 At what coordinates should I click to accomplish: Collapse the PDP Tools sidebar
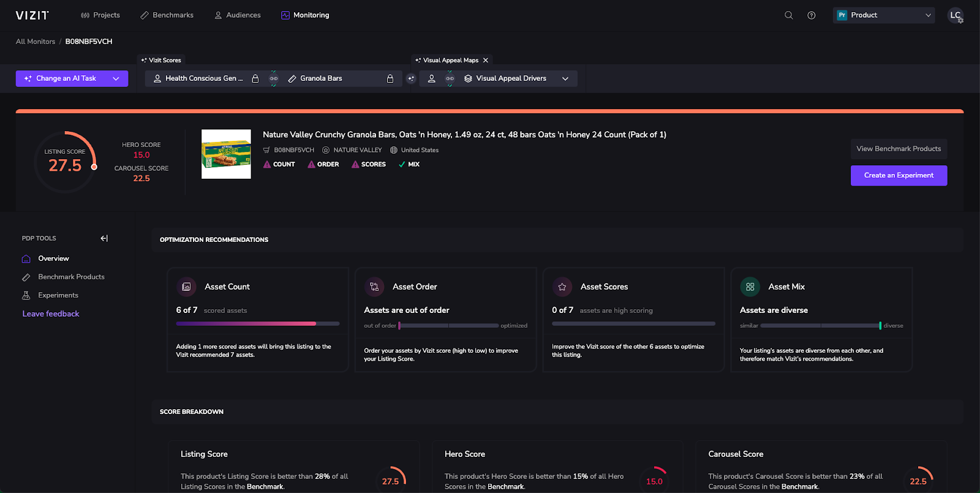tap(104, 238)
